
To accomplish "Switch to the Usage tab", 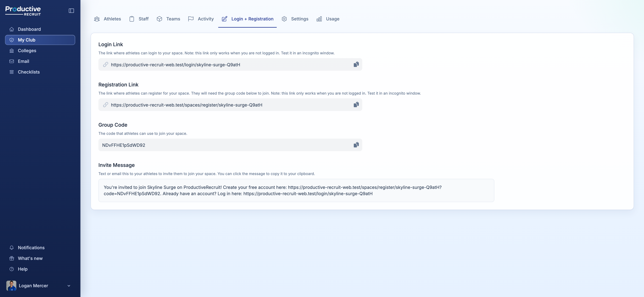I will (x=328, y=19).
